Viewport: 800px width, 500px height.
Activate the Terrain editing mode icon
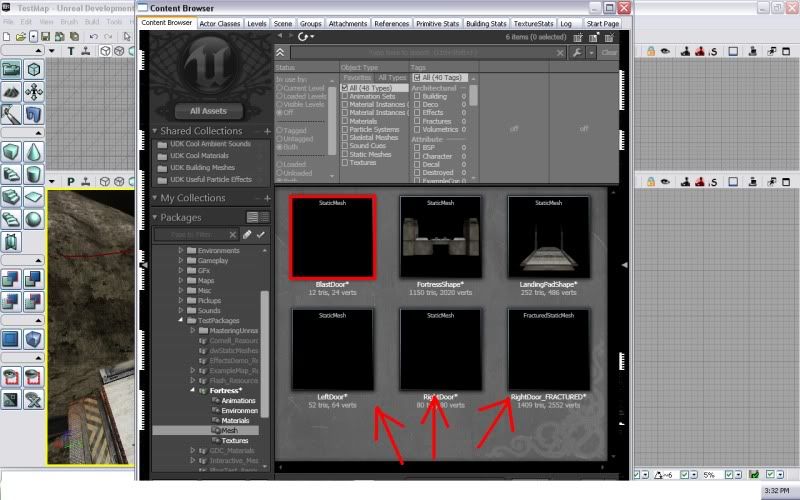coord(11,92)
